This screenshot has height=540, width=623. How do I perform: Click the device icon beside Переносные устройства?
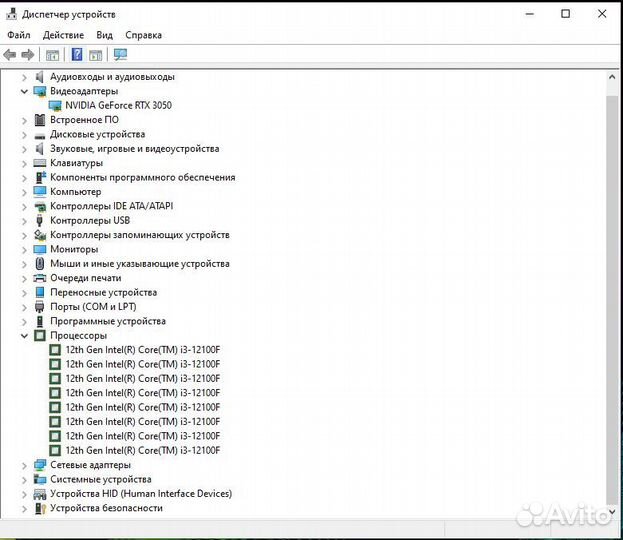[x=40, y=292]
